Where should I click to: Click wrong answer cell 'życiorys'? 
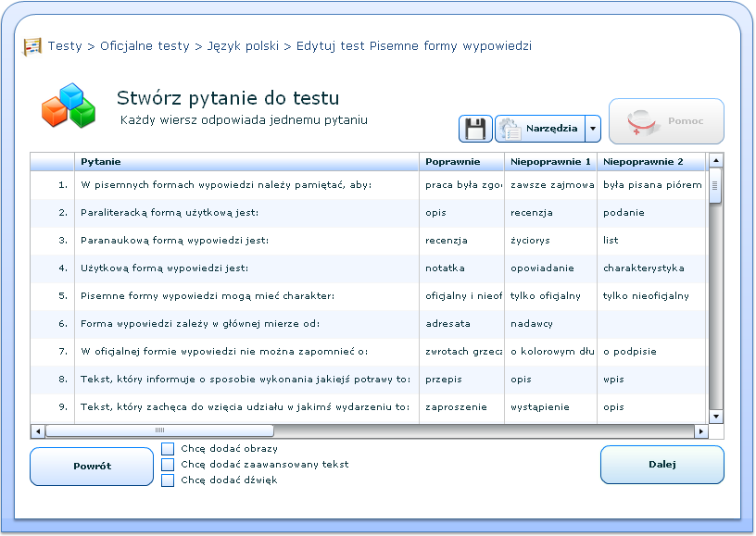point(550,241)
